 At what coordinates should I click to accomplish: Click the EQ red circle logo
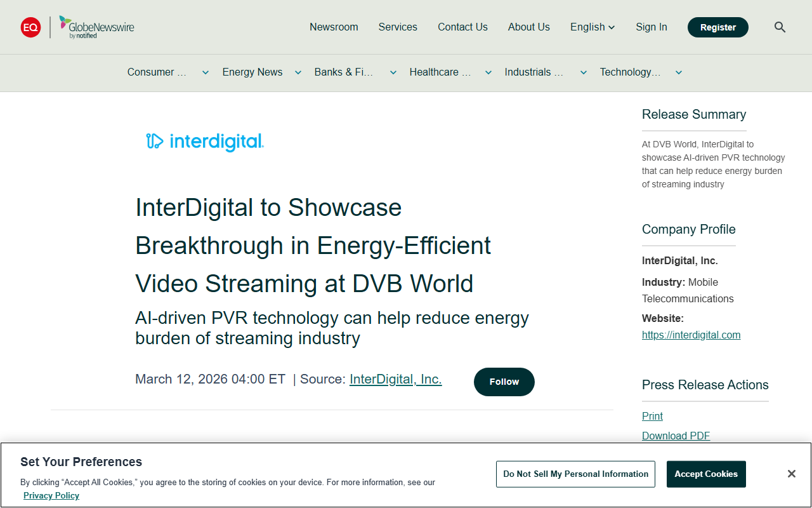click(x=30, y=27)
